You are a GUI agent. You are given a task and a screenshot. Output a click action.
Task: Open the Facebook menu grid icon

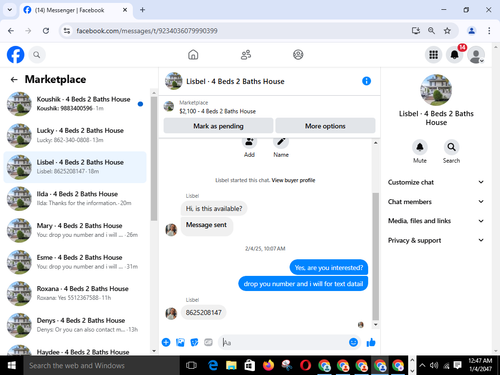[x=433, y=55]
